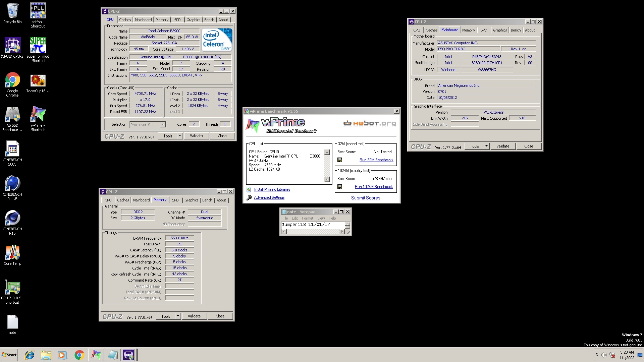Click scroll down arrow in wPrime CPU List
Viewport: 644px width, 362px height.
point(327,179)
